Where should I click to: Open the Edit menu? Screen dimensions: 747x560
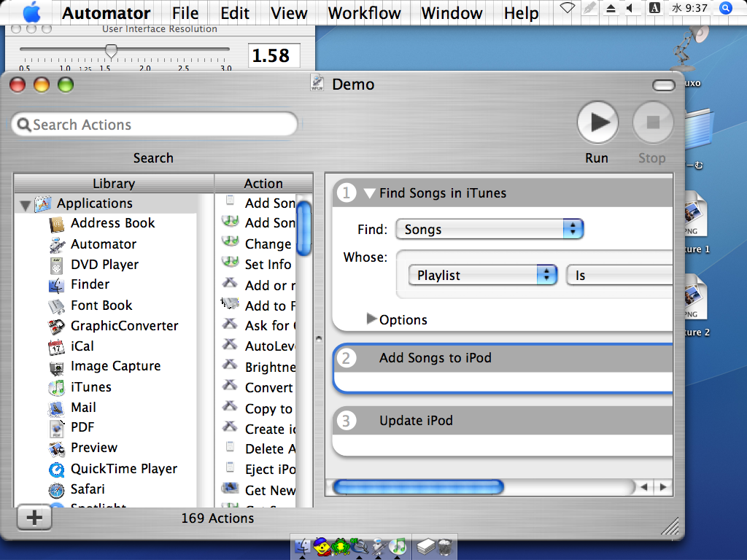(235, 13)
